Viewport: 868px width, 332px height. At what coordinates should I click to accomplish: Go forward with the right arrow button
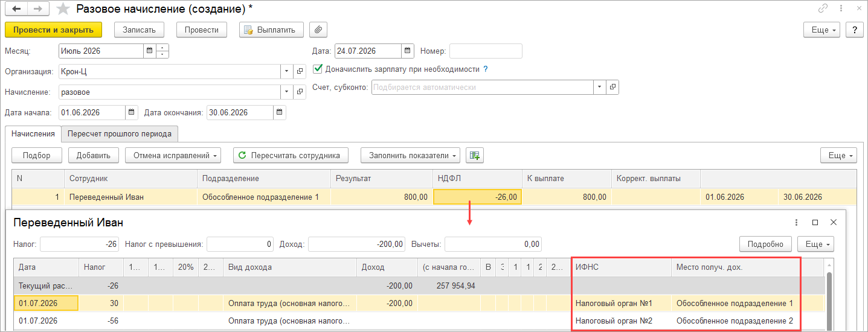pyautogui.click(x=39, y=9)
